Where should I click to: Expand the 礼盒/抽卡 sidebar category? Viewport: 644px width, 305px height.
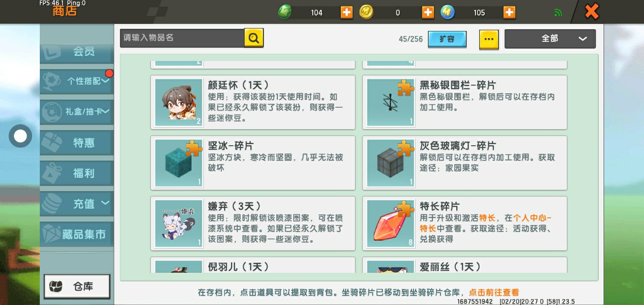pyautogui.click(x=77, y=112)
